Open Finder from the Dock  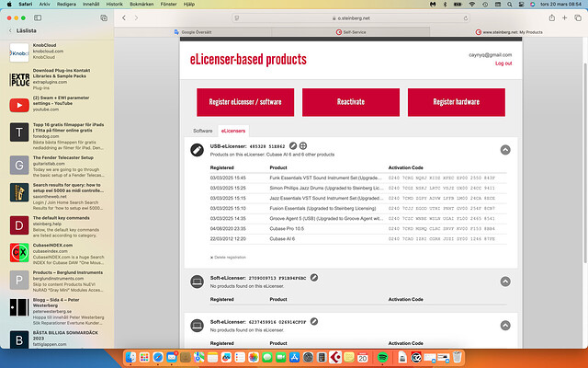(130, 357)
